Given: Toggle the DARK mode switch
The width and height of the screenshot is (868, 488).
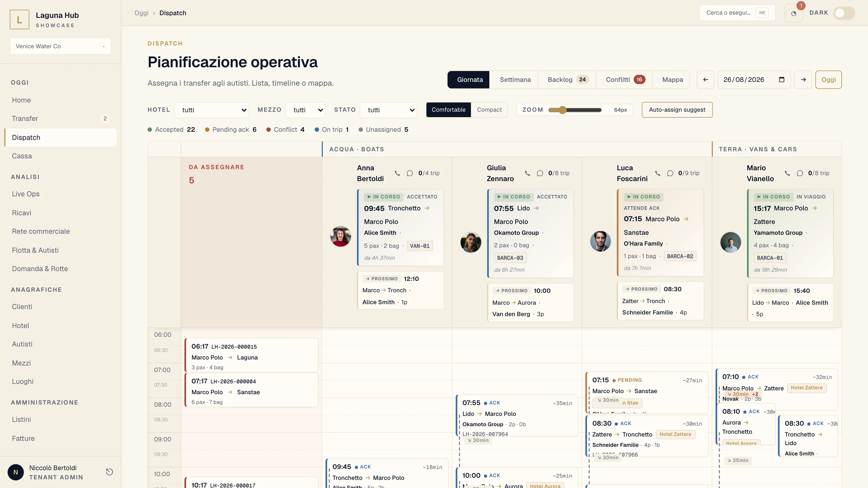Looking at the screenshot, I should coord(844,13).
